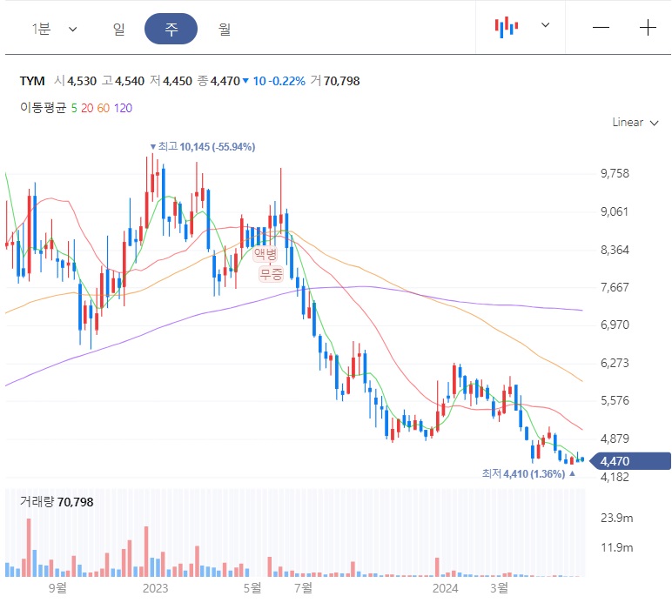Open the Linear scale dropdown
This screenshot has width=672, height=616.
click(635, 123)
